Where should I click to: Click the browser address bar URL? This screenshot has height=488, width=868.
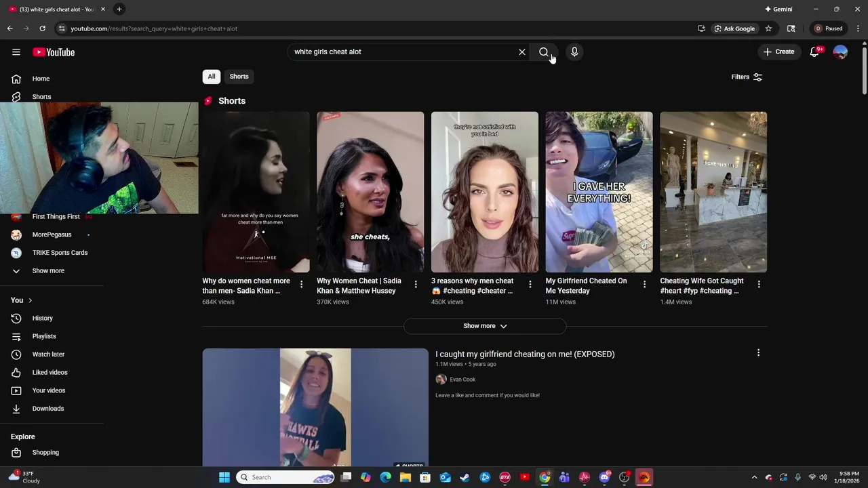point(154,28)
